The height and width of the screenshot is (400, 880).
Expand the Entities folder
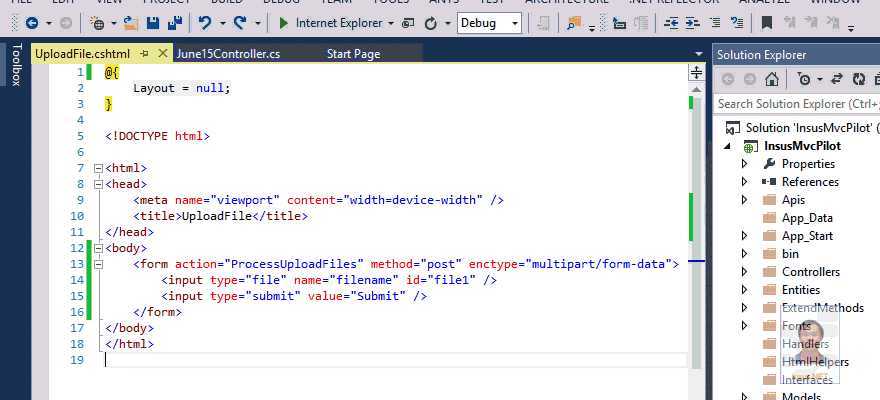tap(745, 289)
